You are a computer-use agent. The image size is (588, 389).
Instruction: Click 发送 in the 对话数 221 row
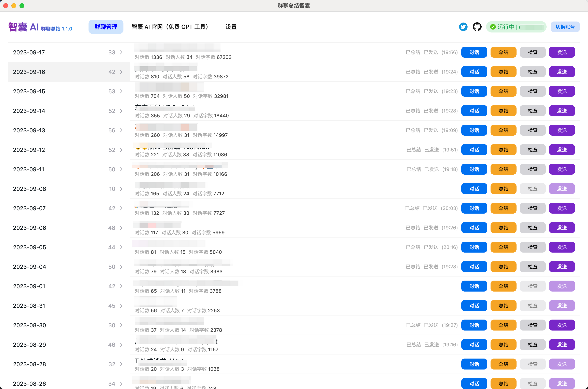[562, 150]
